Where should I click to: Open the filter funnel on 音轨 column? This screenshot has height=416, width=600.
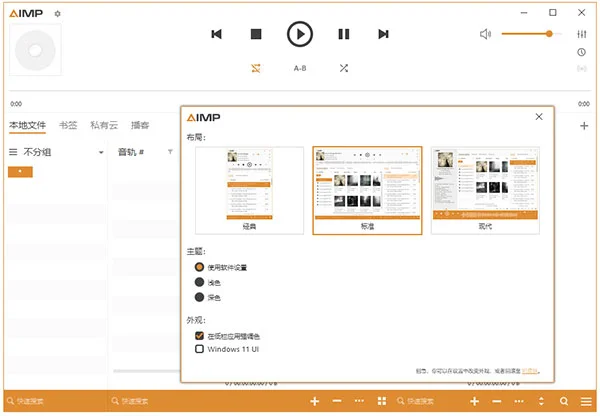pyautogui.click(x=170, y=152)
